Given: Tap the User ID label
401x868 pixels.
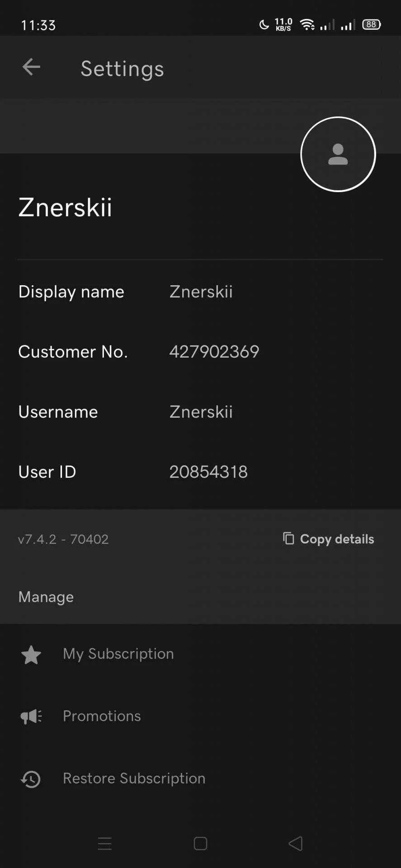Looking at the screenshot, I should [47, 472].
